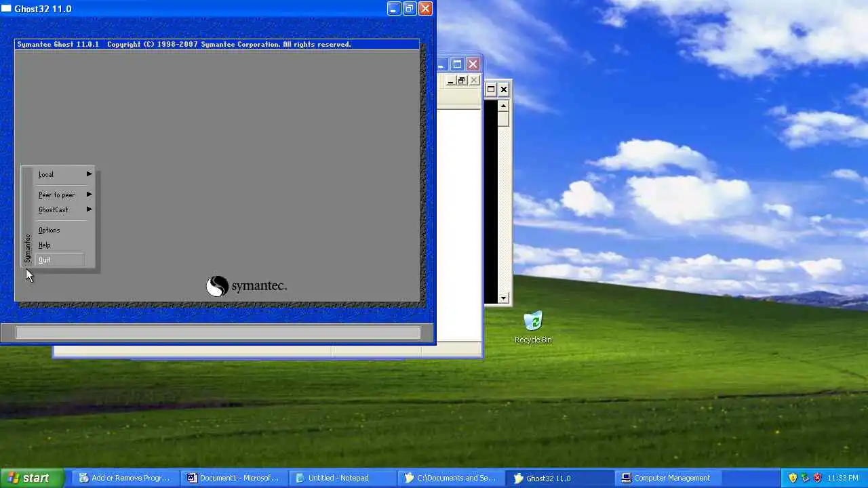Expand the GhostCast submenu arrow
The height and width of the screenshot is (488, 868).
pyautogui.click(x=89, y=209)
